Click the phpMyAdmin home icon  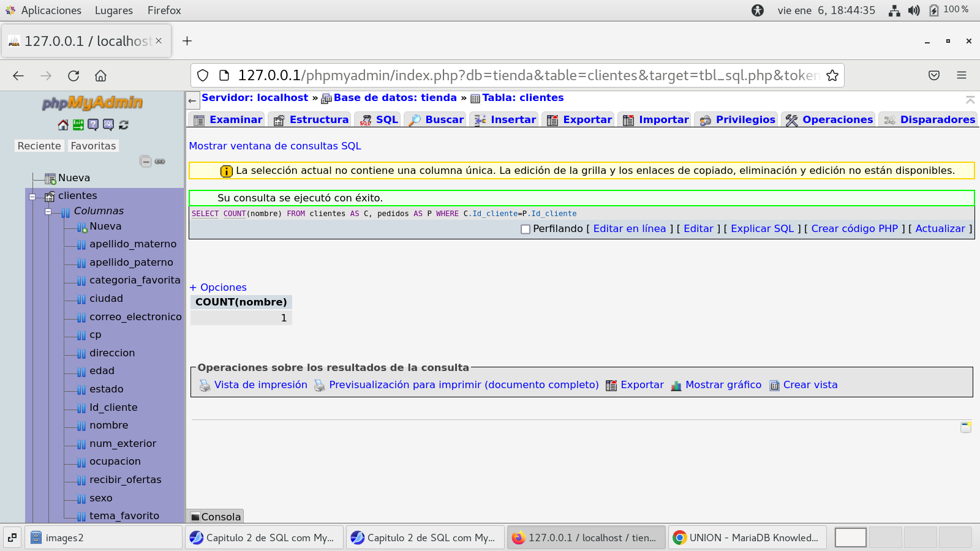[x=63, y=125]
